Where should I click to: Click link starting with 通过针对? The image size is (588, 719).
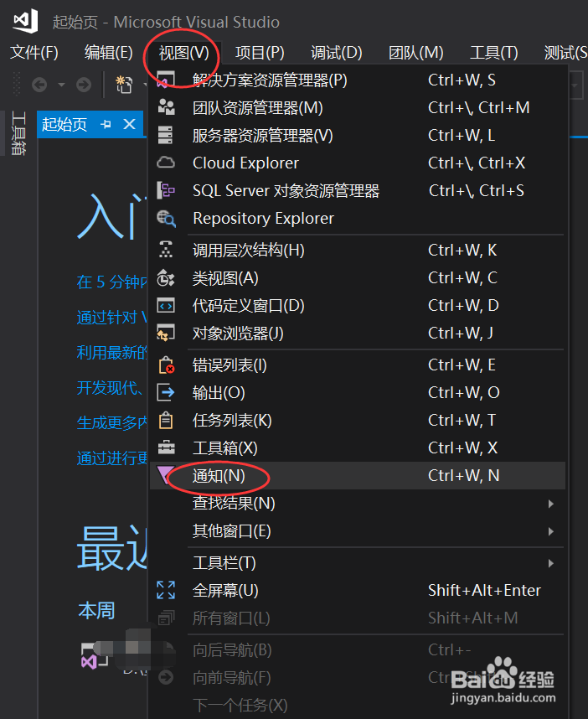[112, 317]
